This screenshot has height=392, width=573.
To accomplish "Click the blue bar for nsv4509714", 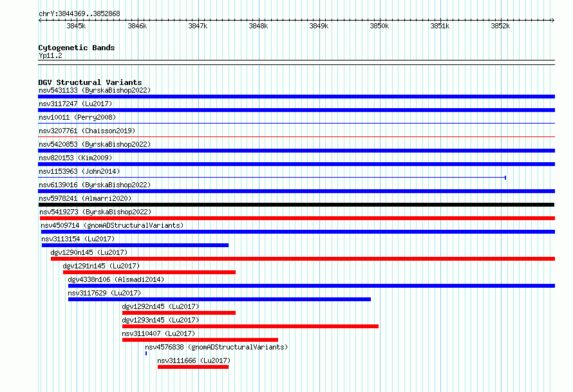I will 298,232.
